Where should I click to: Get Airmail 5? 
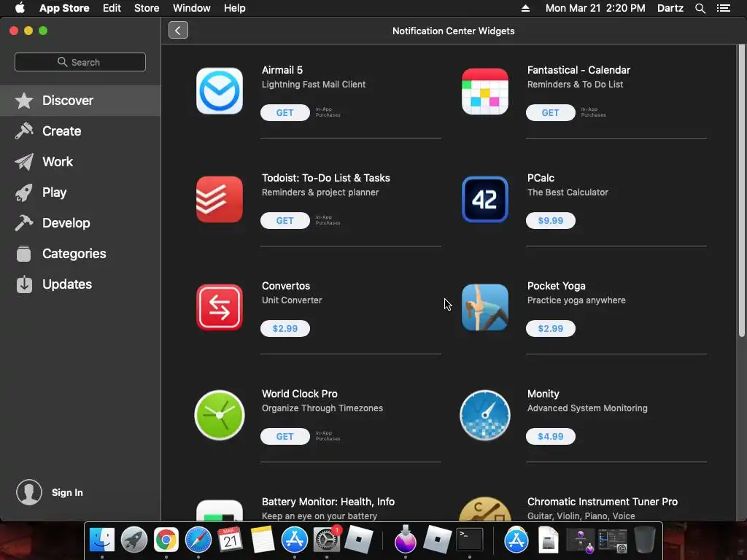[285, 113]
